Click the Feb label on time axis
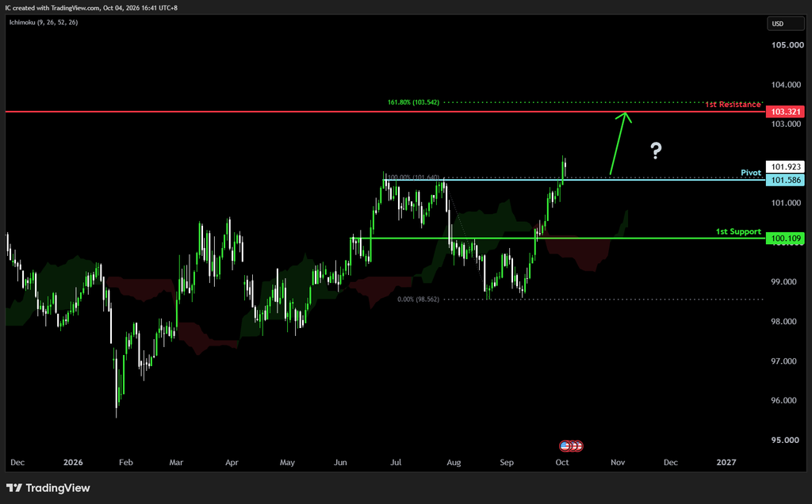Image resolution: width=812 pixels, height=504 pixels. tap(126, 463)
